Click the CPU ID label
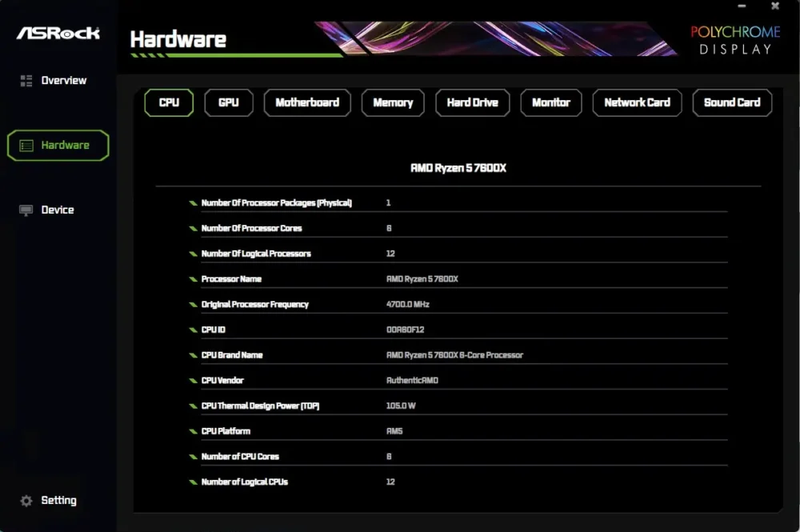 [x=214, y=330]
